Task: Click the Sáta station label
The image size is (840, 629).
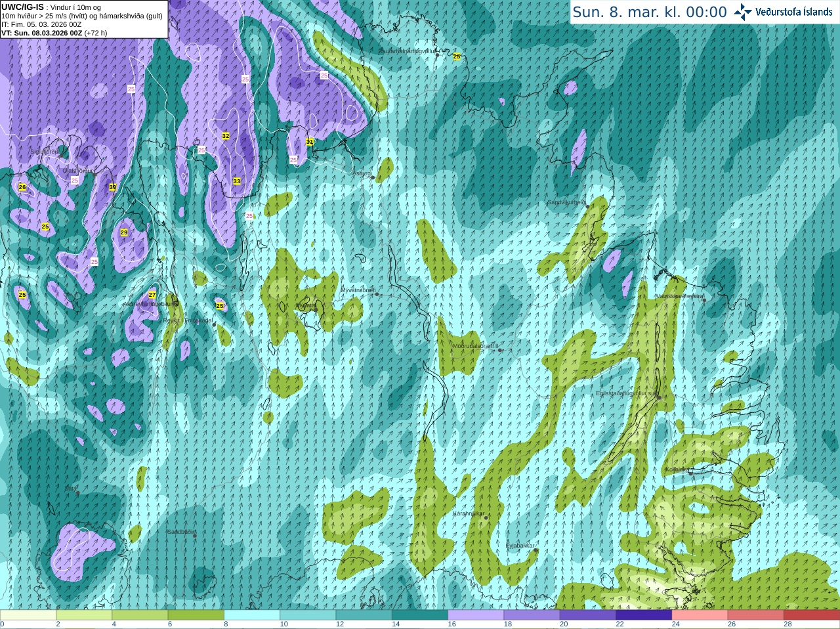Action: (x=71, y=488)
